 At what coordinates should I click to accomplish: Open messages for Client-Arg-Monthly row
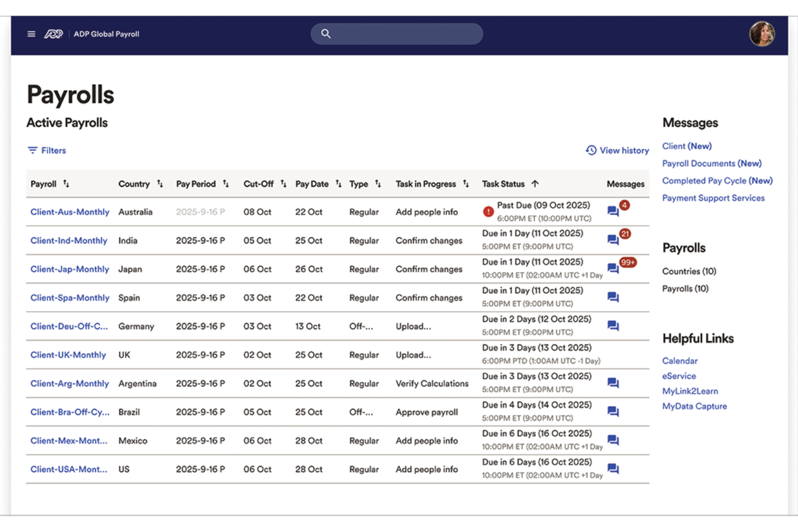coord(613,383)
